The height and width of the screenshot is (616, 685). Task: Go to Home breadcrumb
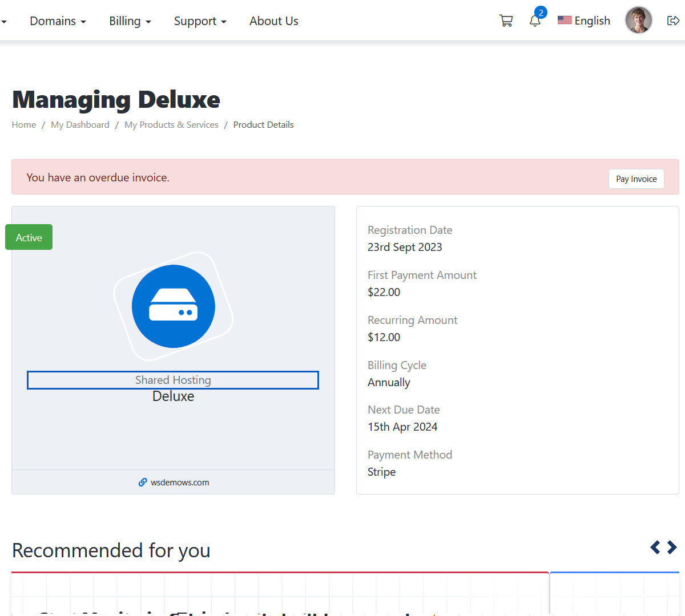(x=24, y=125)
